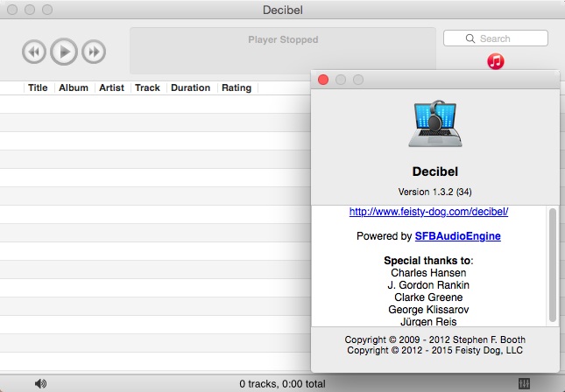Image resolution: width=565 pixels, height=392 pixels.
Task: Close the About Decibel window
Action: coord(323,80)
